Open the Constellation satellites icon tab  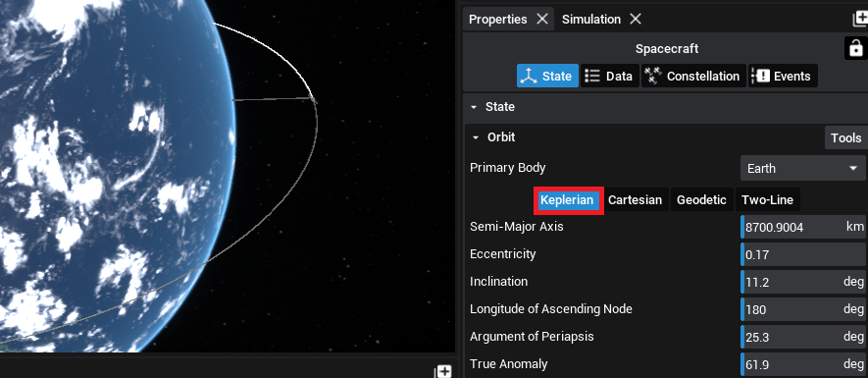pyautogui.click(x=693, y=76)
